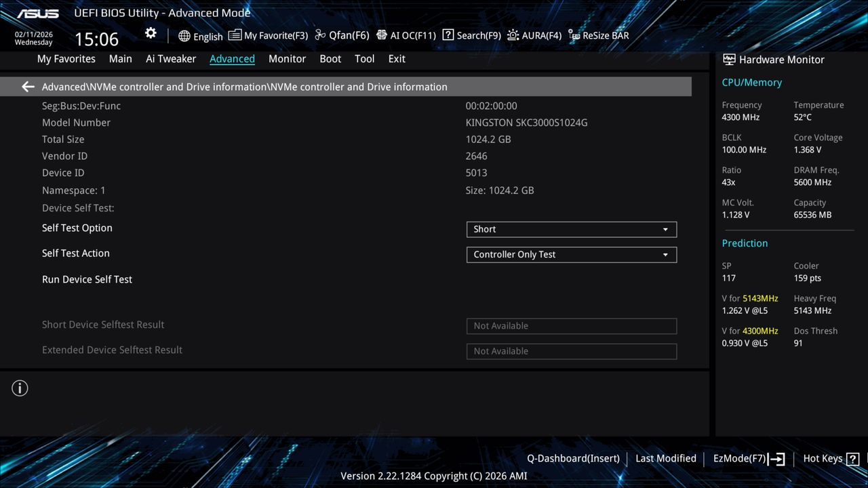Screen dimensions: 868x488
Task: Run Device Self Test
Action: click(x=87, y=279)
